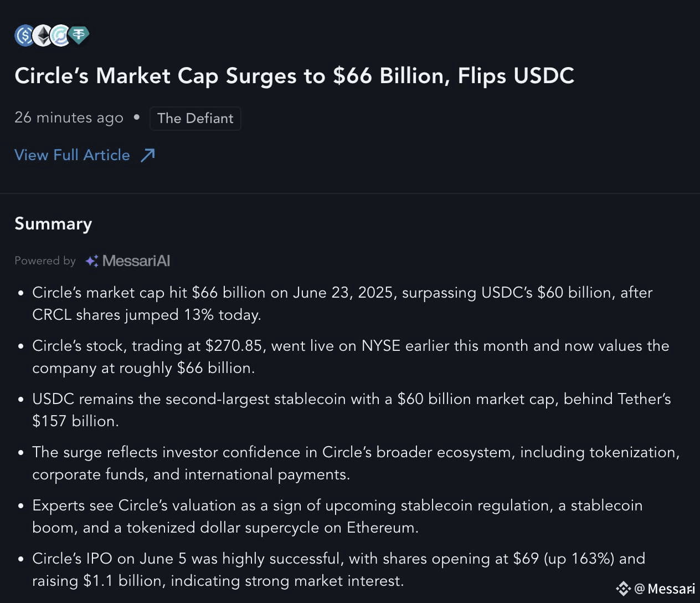
Task: Select the bullet about investor confidence surge
Action: [x=356, y=463]
